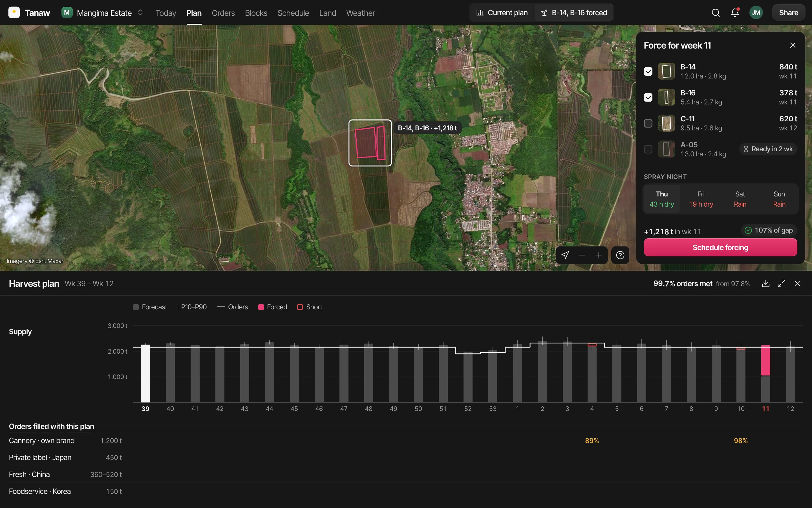This screenshot has width=812, height=508.
Task: Open the JM user avatar
Action: click(756, 13)
